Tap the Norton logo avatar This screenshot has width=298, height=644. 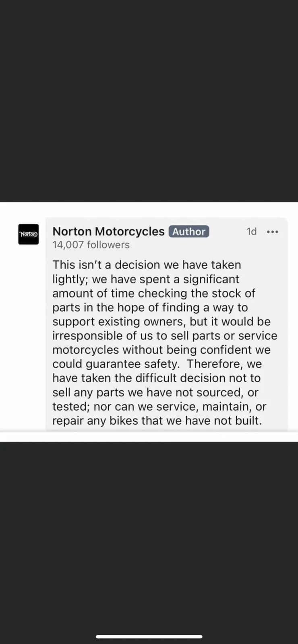[x=29, y=234]
